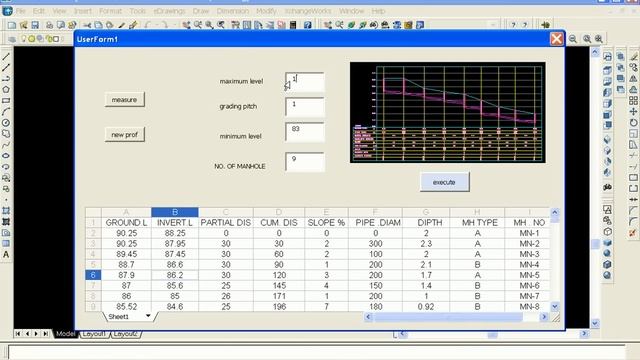Screen dimensions: 640x360
Task: Select the Circle draw tool
Action: [6, 122]
